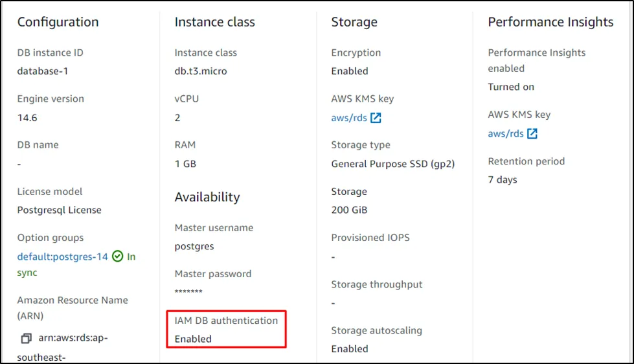
Task: Open the aws/rds KMS key under Storage
Action: coord(349,118)
